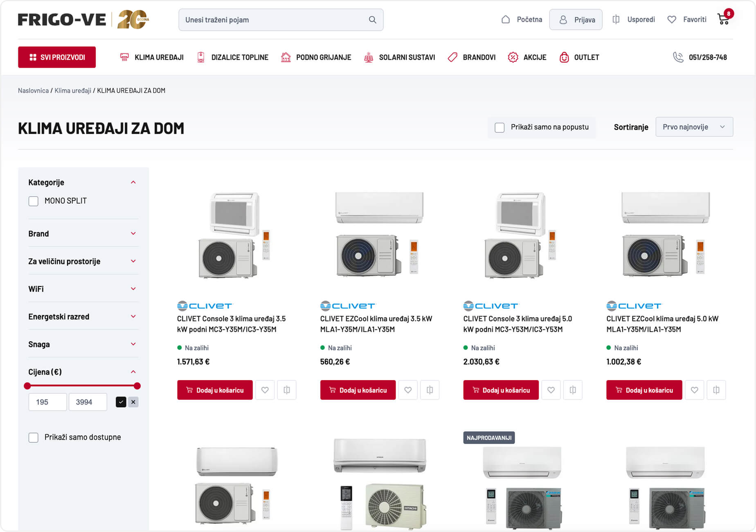Click the Brandovi tag icon
Viewport: 756px width, 532px height.
[452, 57]
